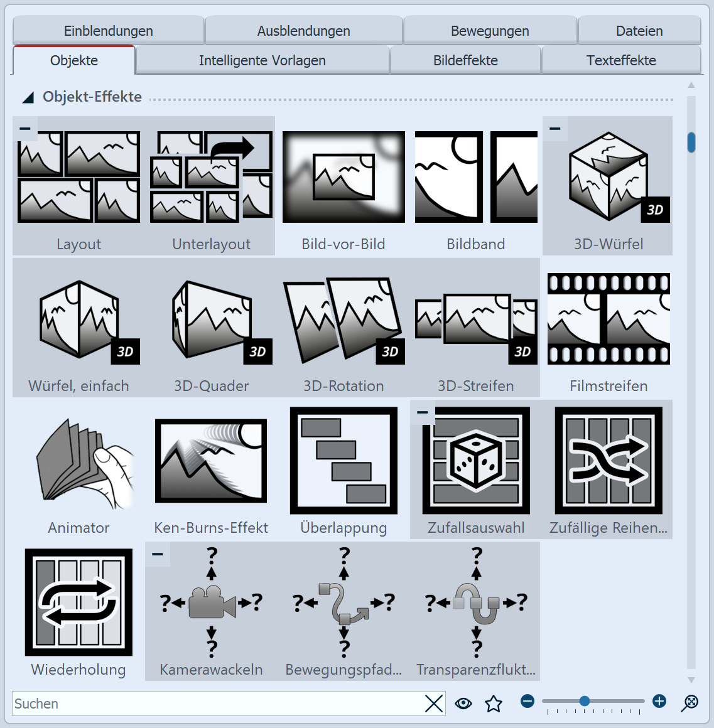Image resolution: width=714 pixels, height=728 pixels.
Task: Select the Wiederholung object icon
Action: coord(78,602)
